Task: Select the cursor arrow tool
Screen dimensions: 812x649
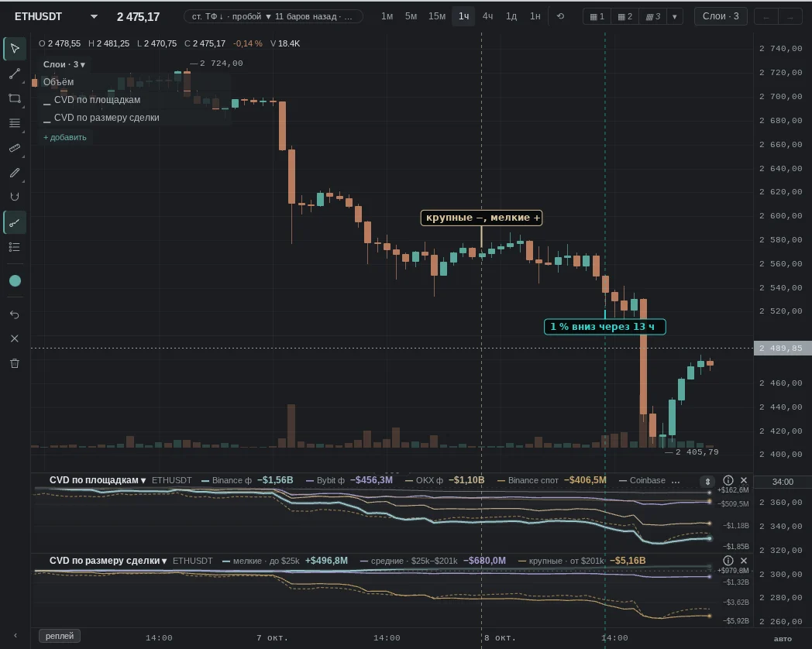Action: 15,49
